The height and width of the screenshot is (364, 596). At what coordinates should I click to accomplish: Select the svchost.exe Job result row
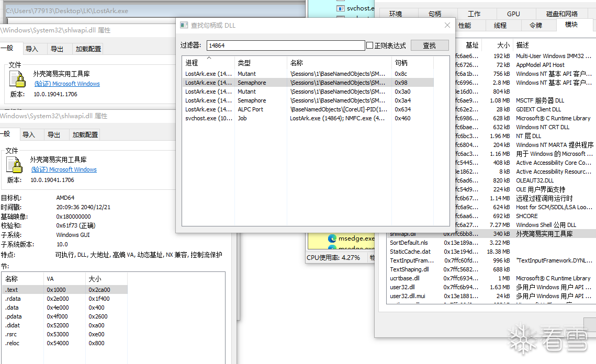(308, 118)
